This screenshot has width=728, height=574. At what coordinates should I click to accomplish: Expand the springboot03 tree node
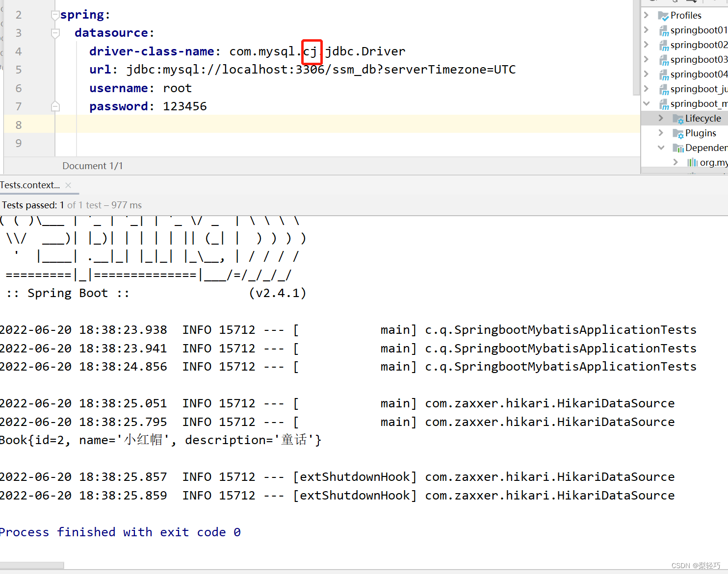coord(647,59)
